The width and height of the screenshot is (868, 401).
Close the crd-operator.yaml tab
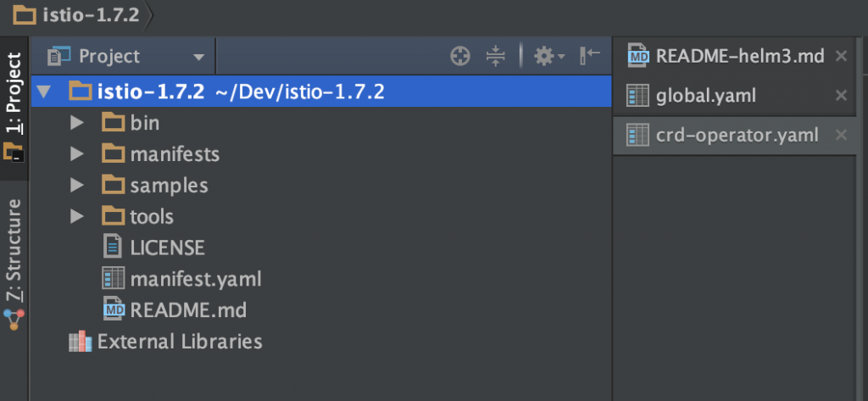841,135
